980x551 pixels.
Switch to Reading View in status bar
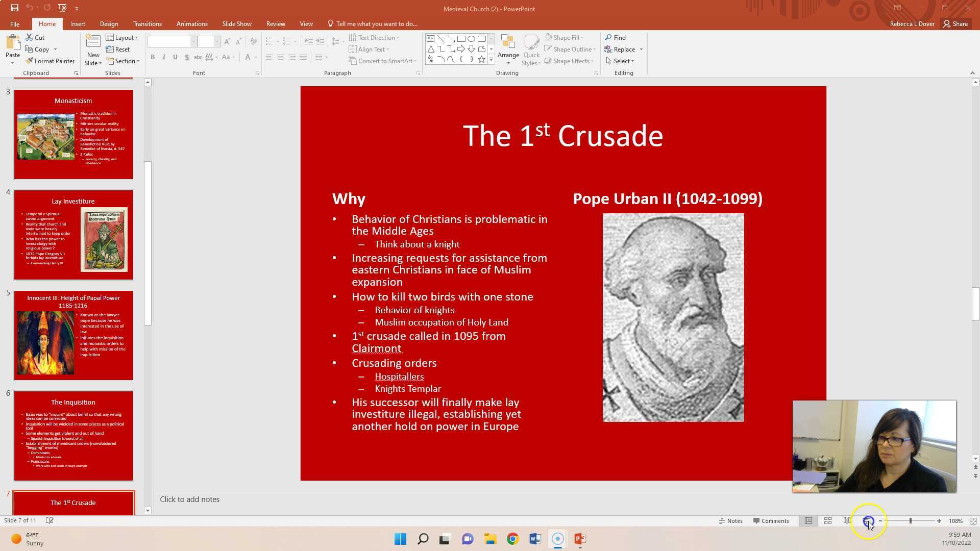pyautogui.click(x=847, y=521)
